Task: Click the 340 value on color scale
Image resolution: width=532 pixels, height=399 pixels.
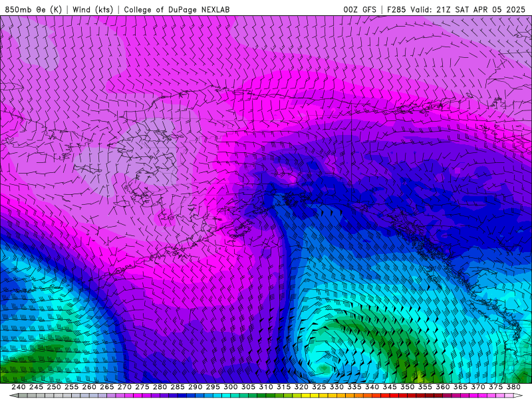Action: [x=372, y=387]
